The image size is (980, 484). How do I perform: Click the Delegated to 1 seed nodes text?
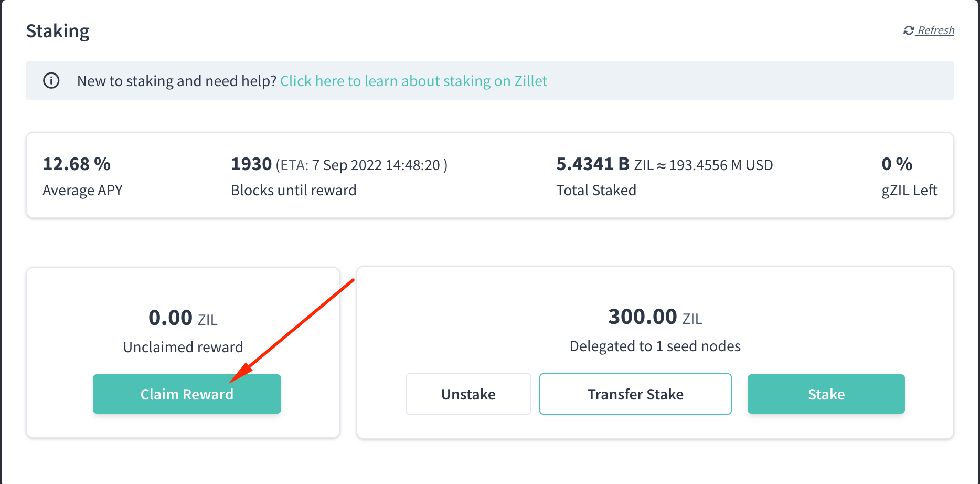point(655,346)
